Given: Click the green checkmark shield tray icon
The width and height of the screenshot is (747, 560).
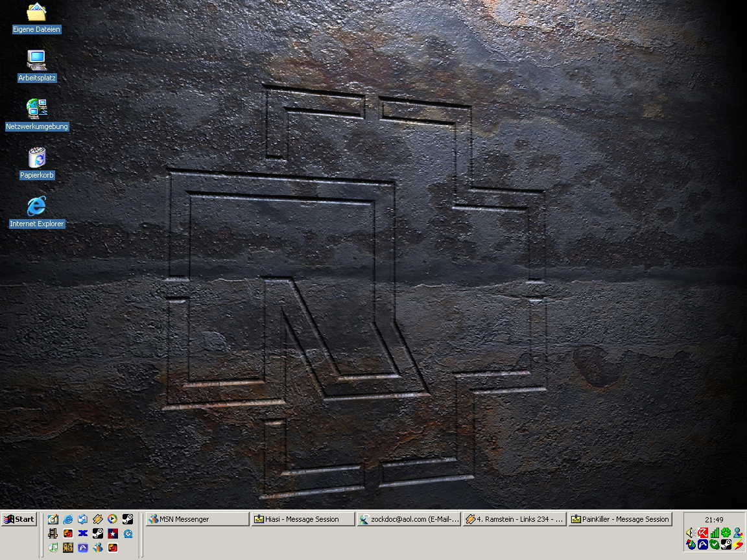Looking at the screenshot, I should [715, 544].
